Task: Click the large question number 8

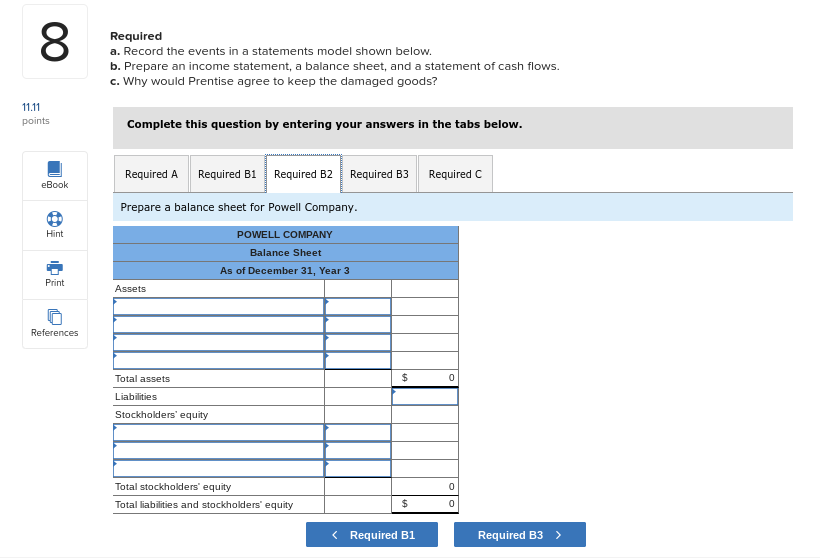Action: coord(55,42)
